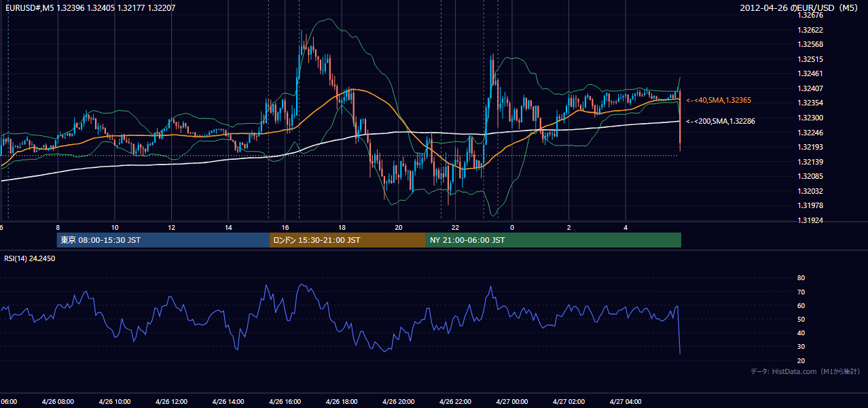Click RSI level 50 on the scale
This screenshot has height=408, width=868.
tap(801, 319)
